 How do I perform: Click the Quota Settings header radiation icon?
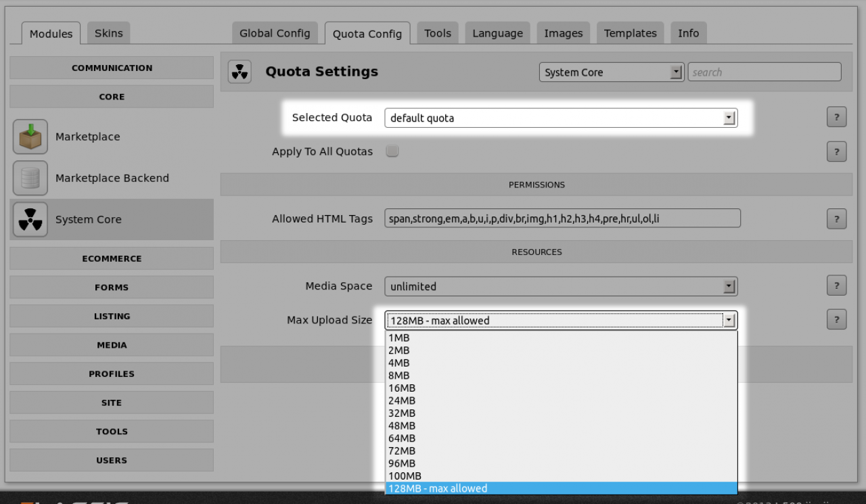click(x=240, y=72)
